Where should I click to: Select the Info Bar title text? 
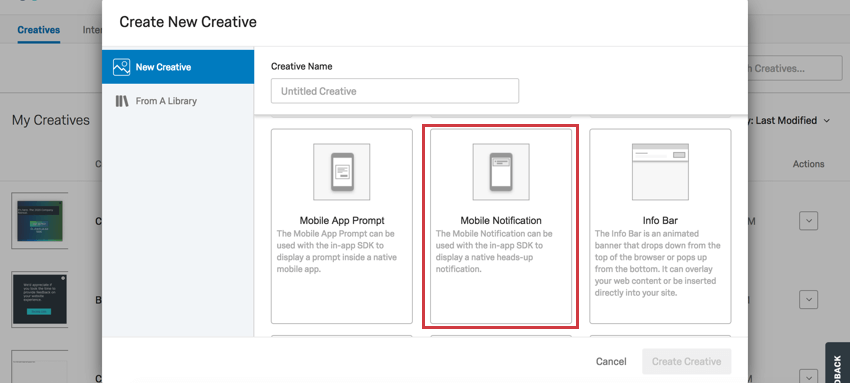(x=660, y=220)
